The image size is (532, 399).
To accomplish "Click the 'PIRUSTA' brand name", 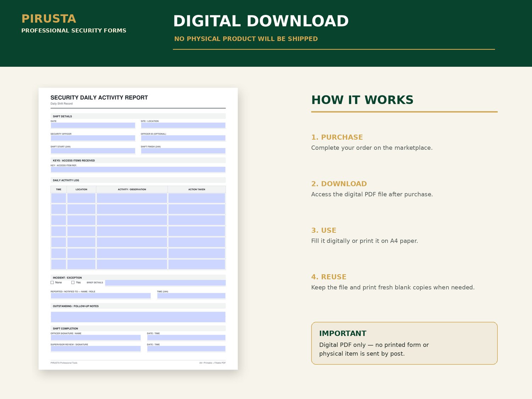I will (x=49, y=19).
